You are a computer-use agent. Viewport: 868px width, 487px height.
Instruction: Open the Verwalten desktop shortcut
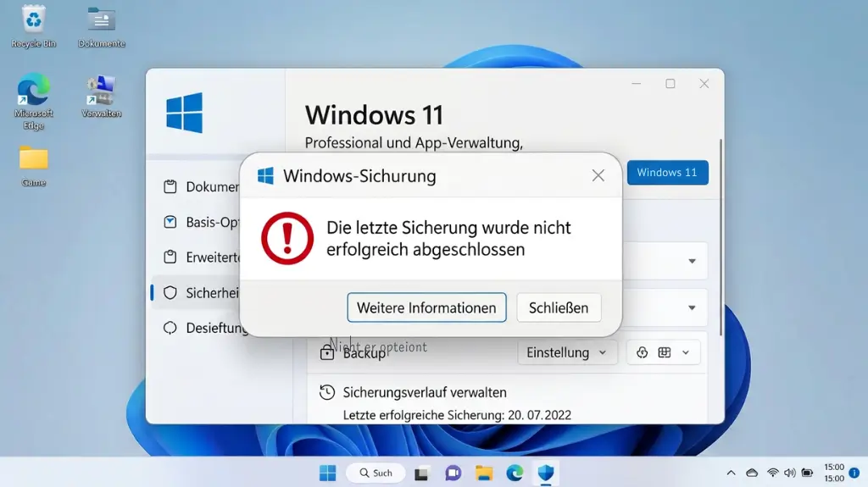102,97
